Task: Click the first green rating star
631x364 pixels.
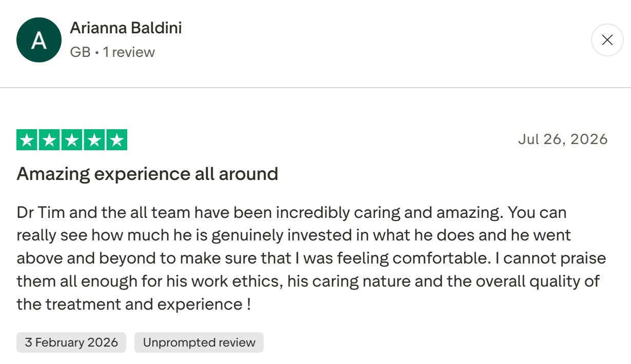Action: tap(27, 140)
